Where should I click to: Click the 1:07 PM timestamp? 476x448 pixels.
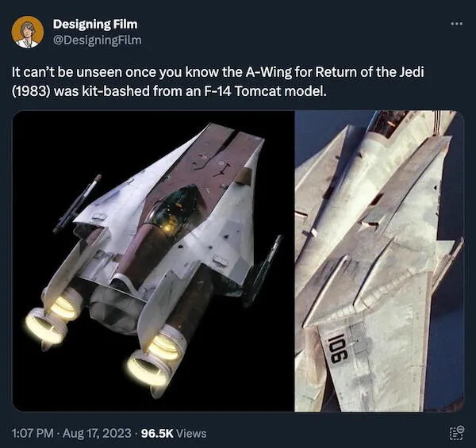click(x=33, y=433)
